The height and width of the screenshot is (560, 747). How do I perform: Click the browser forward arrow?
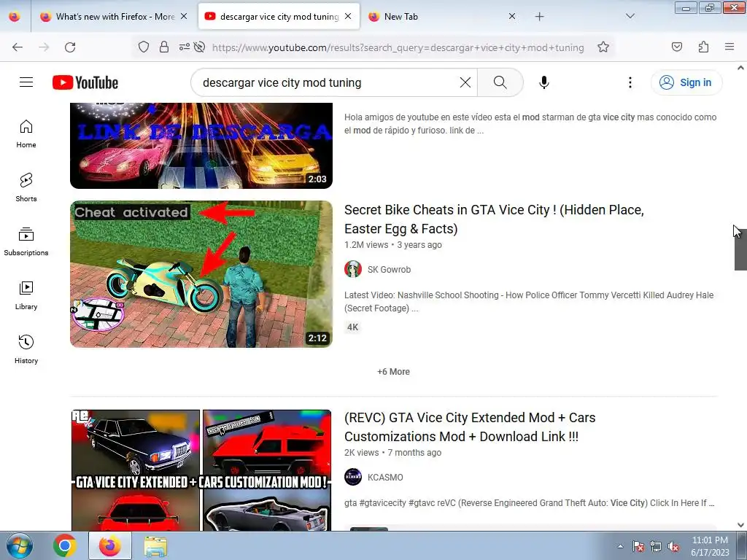[x=44, y=47]
